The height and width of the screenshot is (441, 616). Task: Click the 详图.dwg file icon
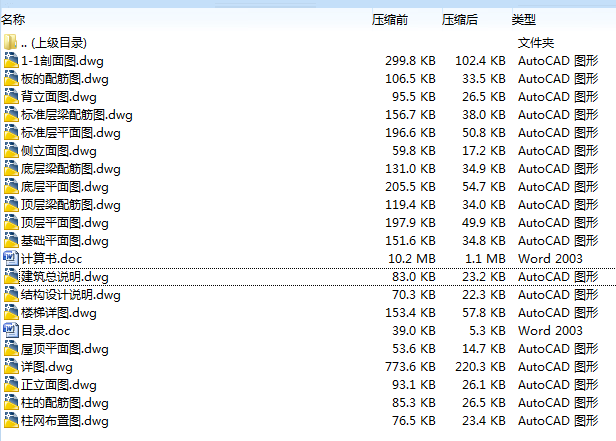(11, 367)
